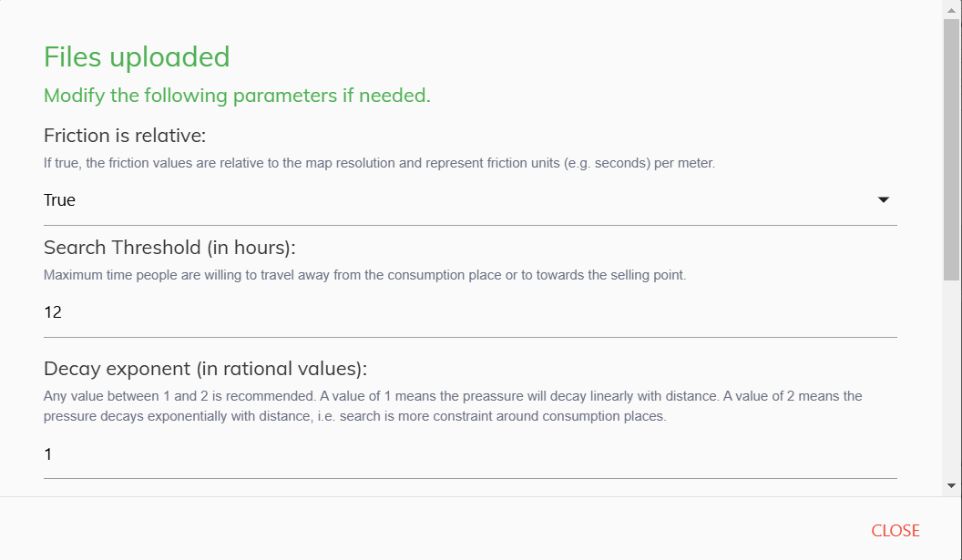
Task: Open the Friction is relative dropdown
Action: pos(469,200)
